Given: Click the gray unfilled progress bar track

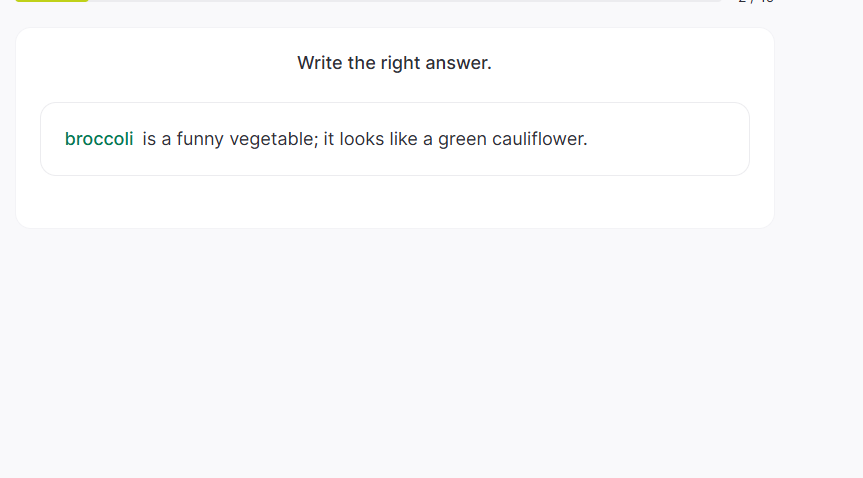Looking at the screenshot, I should (400, 1).
